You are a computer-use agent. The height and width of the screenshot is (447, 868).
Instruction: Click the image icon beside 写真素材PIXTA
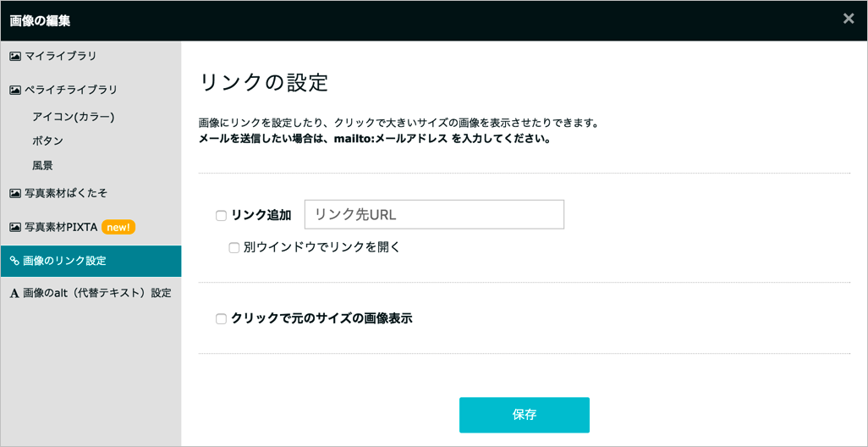coord(15,227)
